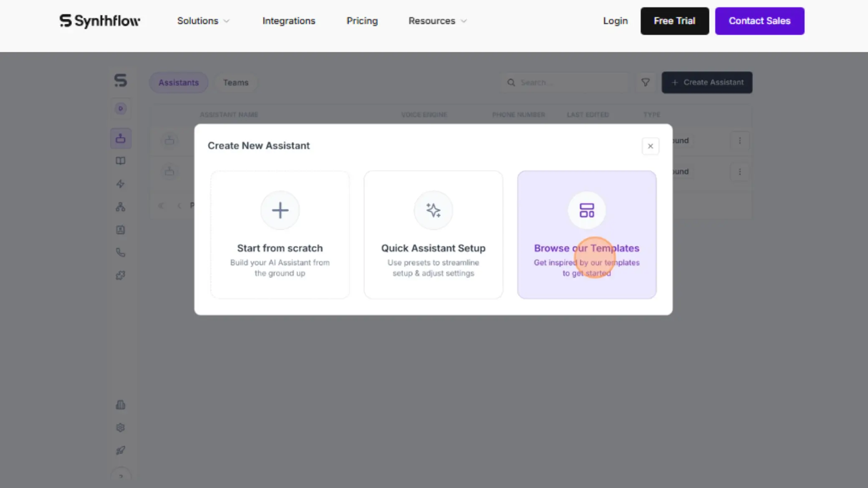
Task: Click inside the search field
Action: tap(563, 82)
